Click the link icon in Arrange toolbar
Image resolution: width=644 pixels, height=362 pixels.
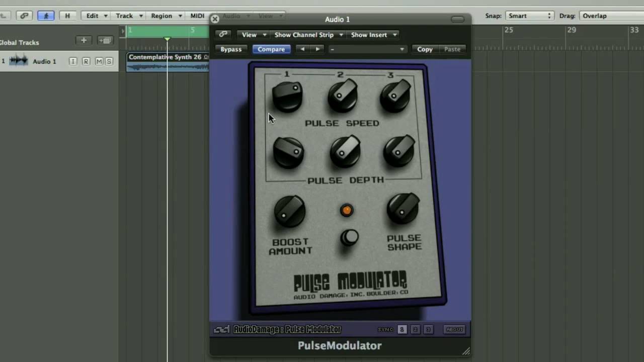(x=24, y=16)
